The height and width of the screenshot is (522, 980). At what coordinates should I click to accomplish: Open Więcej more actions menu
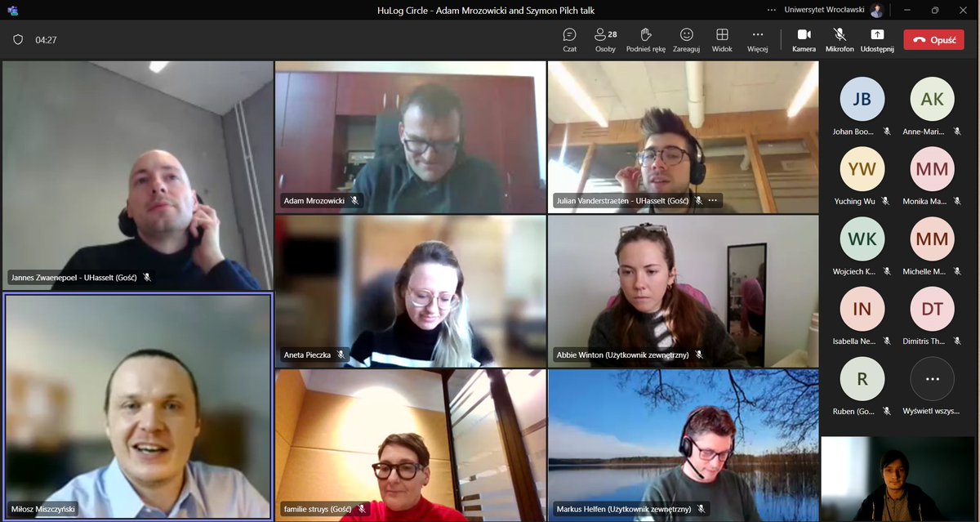pyautogui.click(x=757, y=39)
